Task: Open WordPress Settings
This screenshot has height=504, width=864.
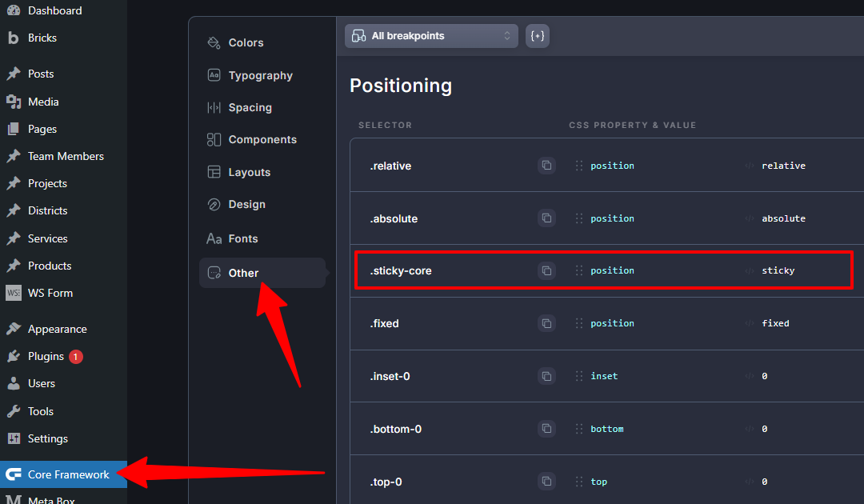Action: (47, 438)
